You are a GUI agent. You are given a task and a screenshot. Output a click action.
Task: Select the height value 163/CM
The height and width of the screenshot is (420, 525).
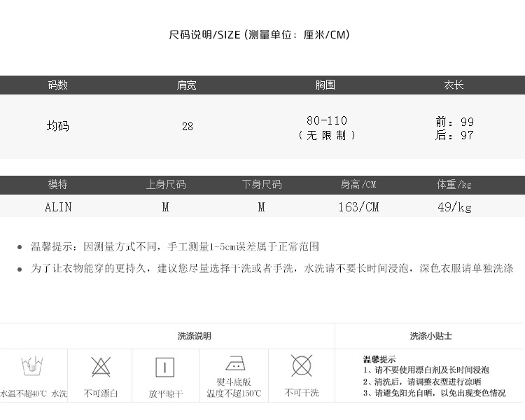358,207
